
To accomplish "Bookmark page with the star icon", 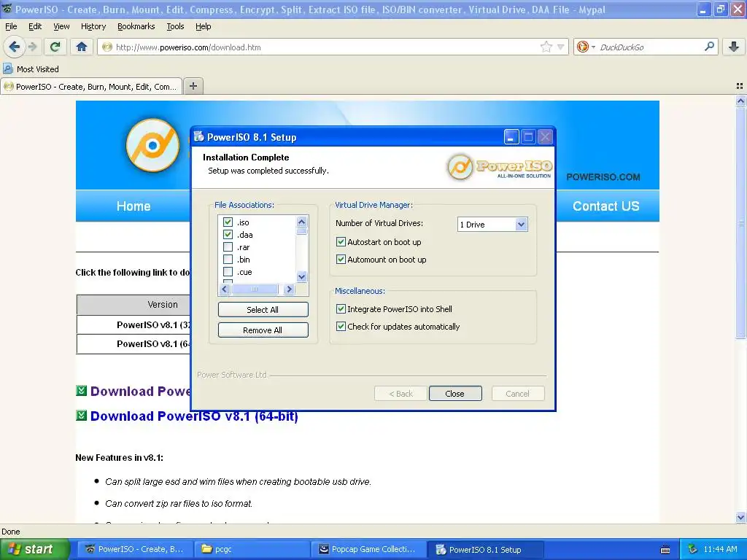I will point(546,47).
